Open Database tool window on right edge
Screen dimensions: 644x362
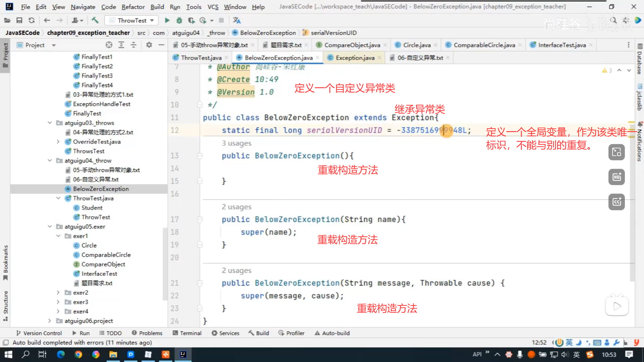(640, 59)
